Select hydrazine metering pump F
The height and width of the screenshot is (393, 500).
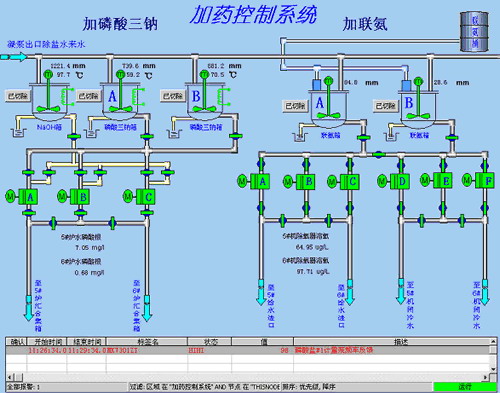pyautogui.click(x=484, y=181)
